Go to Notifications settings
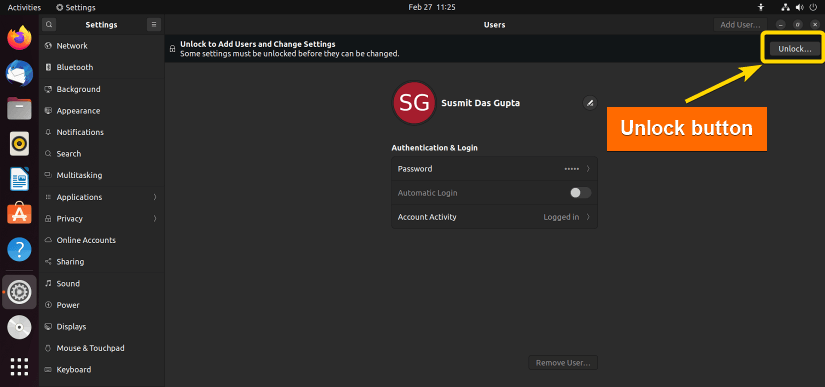This screenshot has height=387, width=825. point(102,133)
